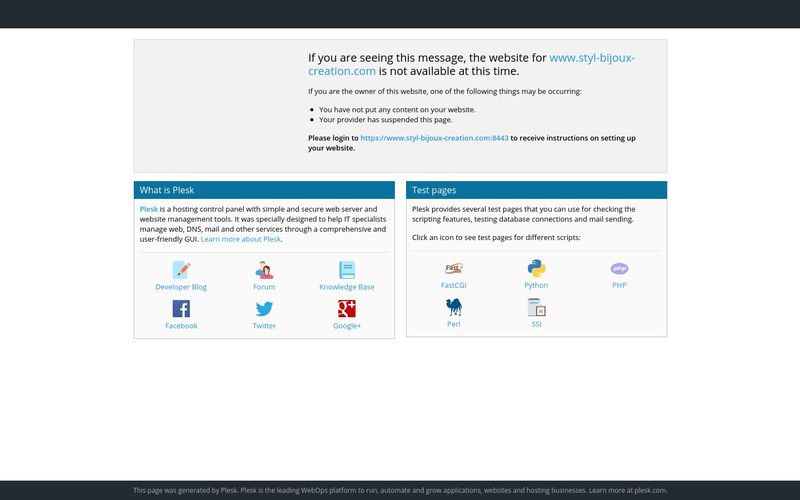Screen dimensions: 800x500
Task: Click the 'Twitter' text label
Action: (x=264, y=326)
